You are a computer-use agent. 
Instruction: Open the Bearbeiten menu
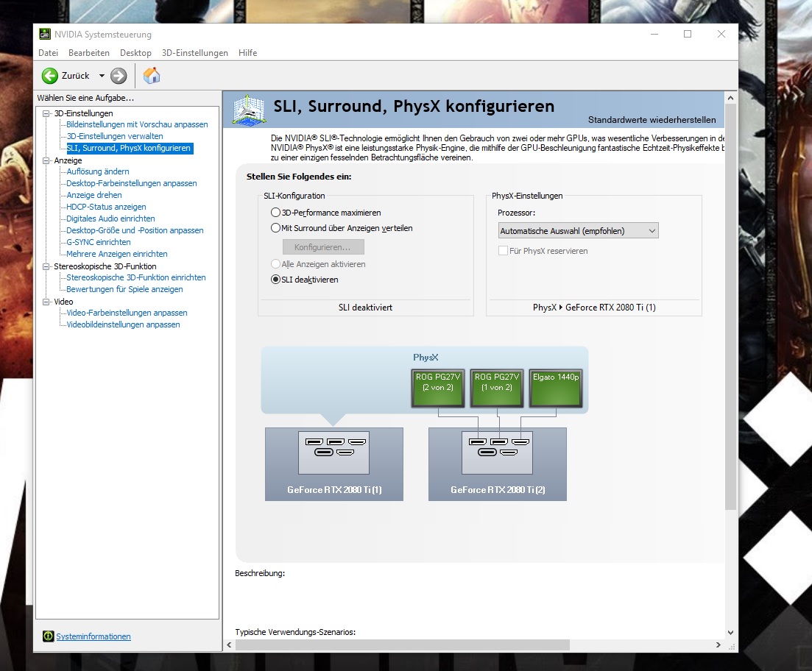pos(89,53)
